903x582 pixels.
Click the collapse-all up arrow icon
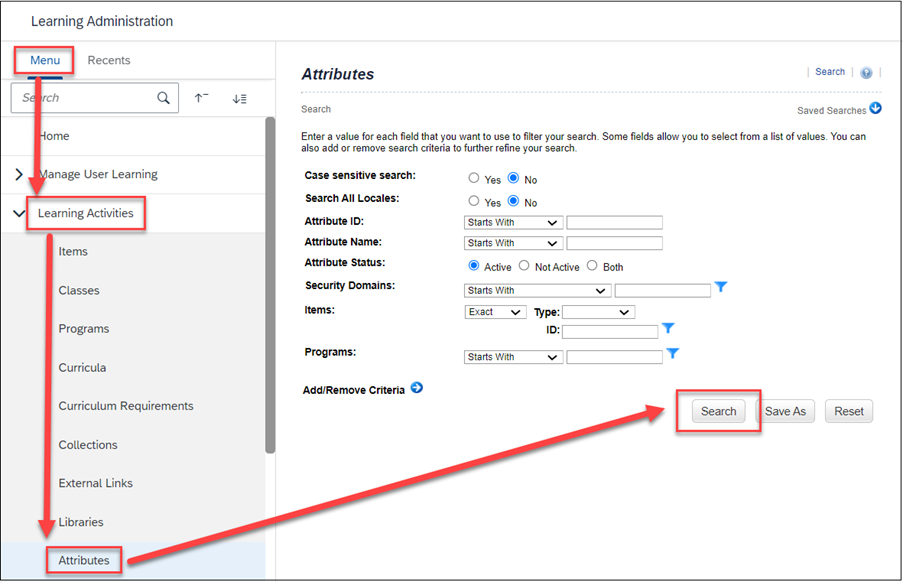201,97
